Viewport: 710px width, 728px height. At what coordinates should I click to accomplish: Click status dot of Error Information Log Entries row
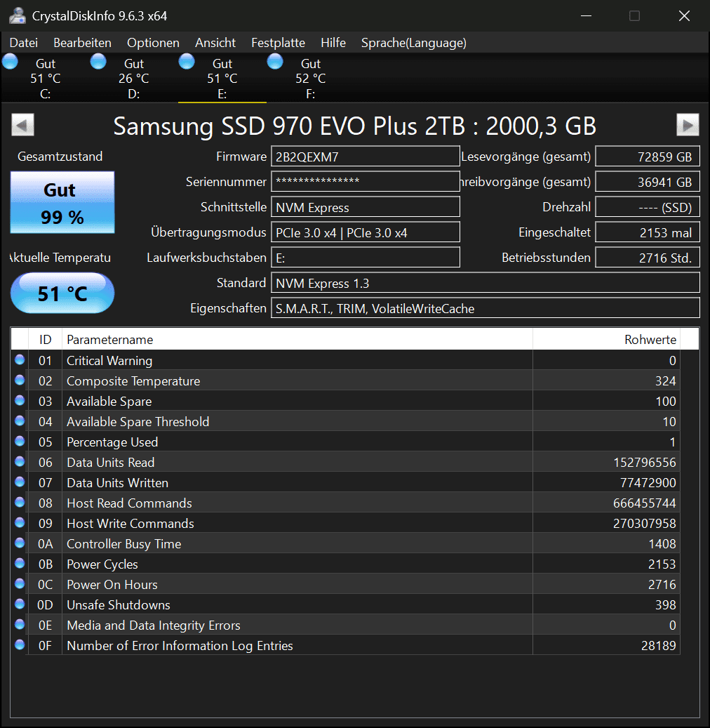(x=20, y=645)
